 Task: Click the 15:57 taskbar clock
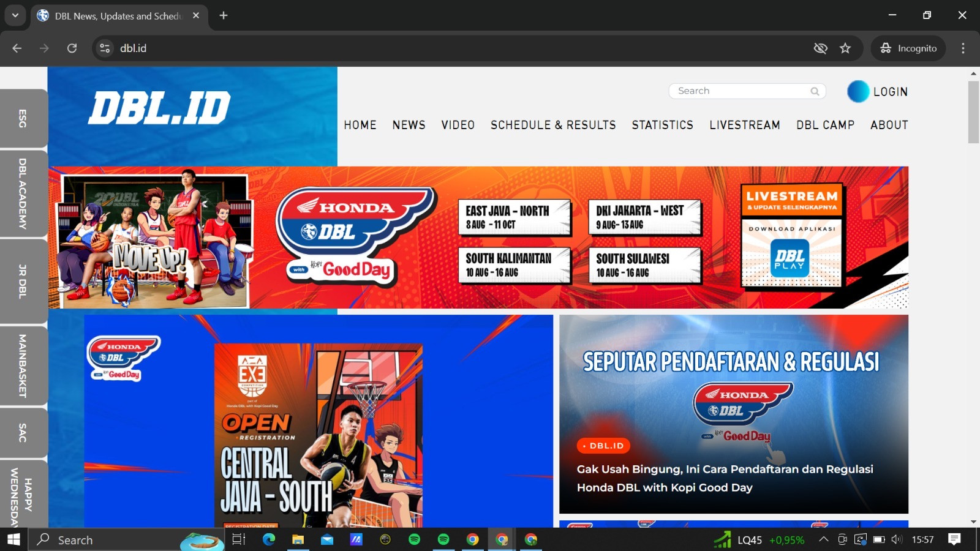click(922, 539)
